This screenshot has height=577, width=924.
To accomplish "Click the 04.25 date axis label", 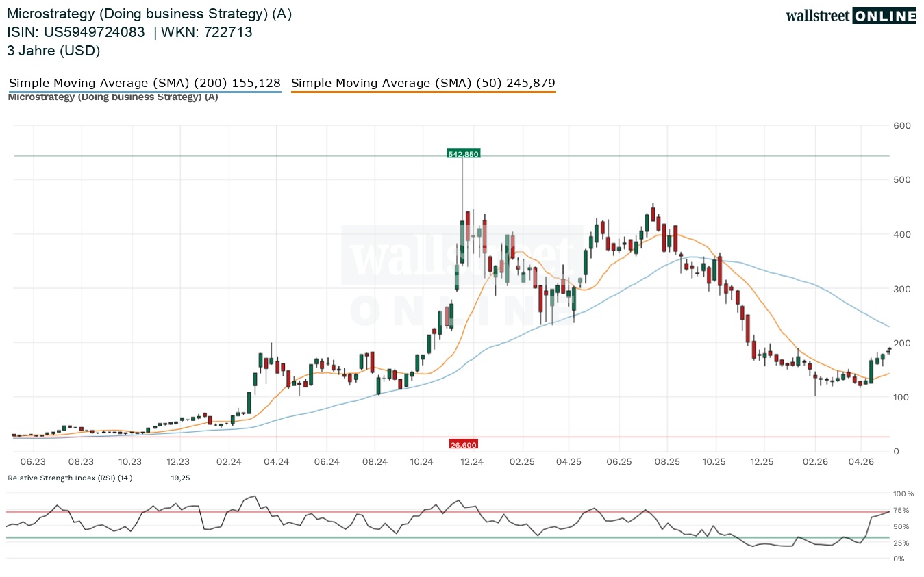I will 569,462.
